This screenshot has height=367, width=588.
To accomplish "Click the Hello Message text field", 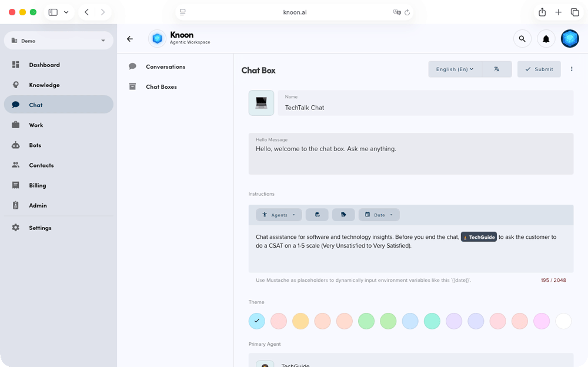I will coord(410,154).
